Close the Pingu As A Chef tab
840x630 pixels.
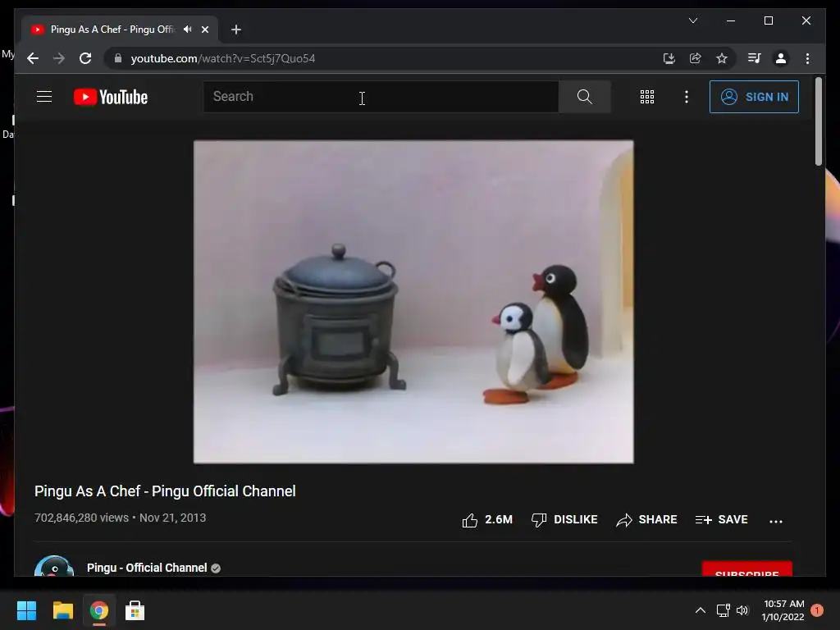click(x=204, y=30)
